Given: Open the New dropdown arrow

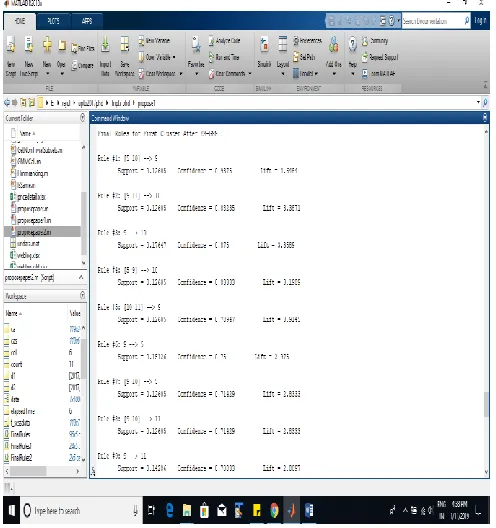Looking at the screenshot, I should click(47, 73).
